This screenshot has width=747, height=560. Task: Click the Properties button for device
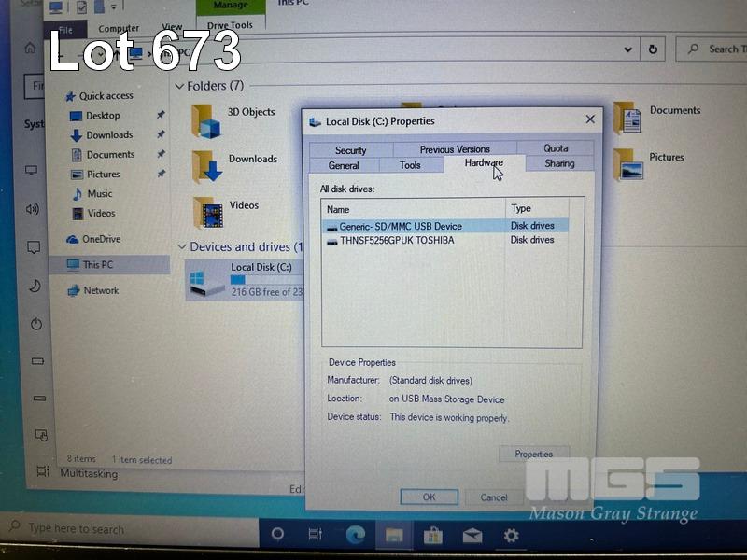(x=533, y=455)
